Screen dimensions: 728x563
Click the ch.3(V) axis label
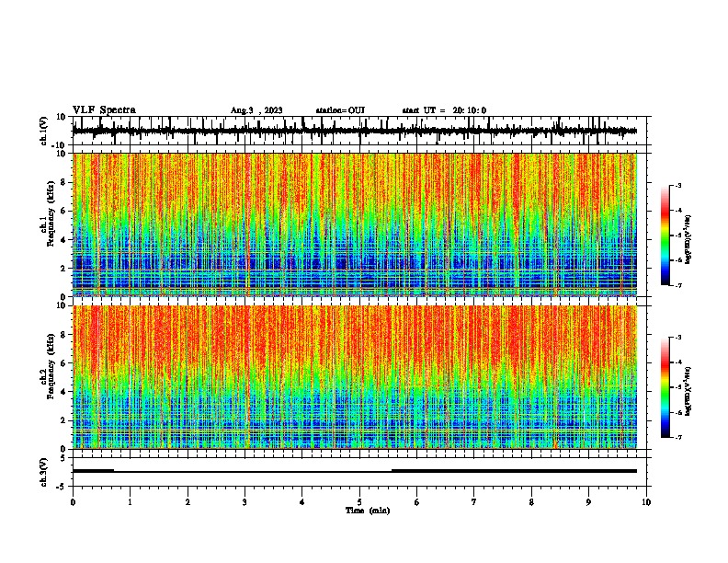pyautogui.click(x=44, y=472)
